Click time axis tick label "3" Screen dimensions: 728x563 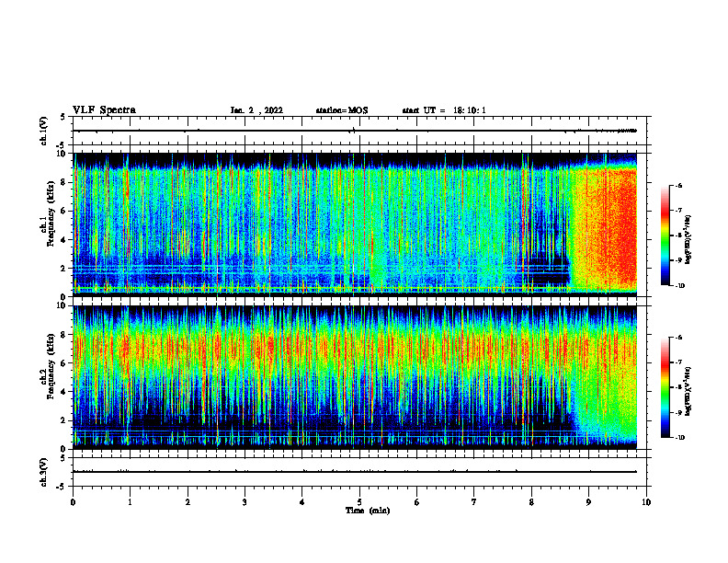click(245, 502)
